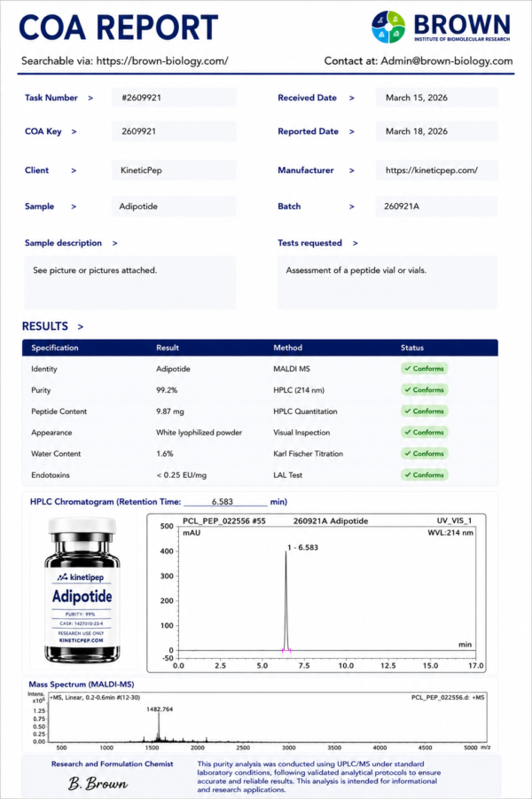This screenshot has width=532, height=799.
Task: Click the Method column header
Action: point(287,348)
